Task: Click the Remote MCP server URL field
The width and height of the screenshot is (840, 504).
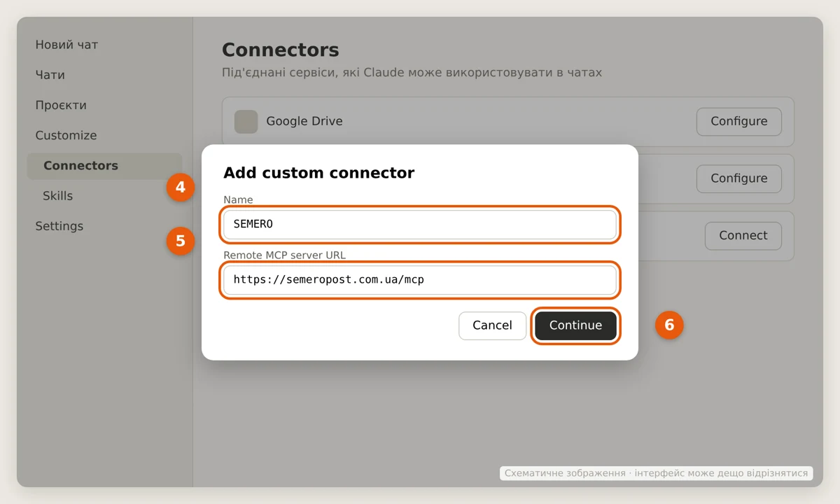Action: click(x=420, y=280)
